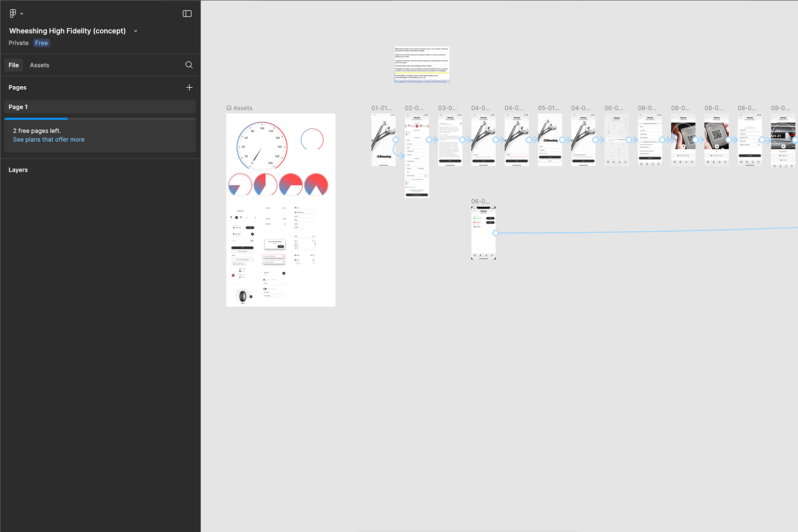Open the 'See plans that offer more' link
The image size is (798, 532).
pyautogui.click(x=49, y=140)
